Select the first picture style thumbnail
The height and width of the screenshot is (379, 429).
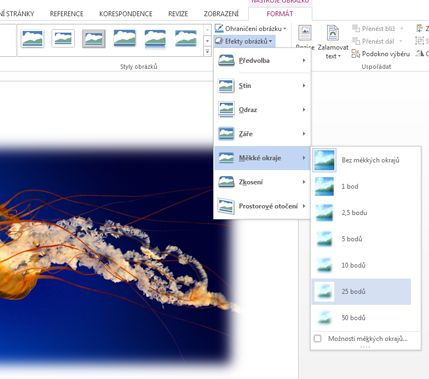[x=32, y=39]
